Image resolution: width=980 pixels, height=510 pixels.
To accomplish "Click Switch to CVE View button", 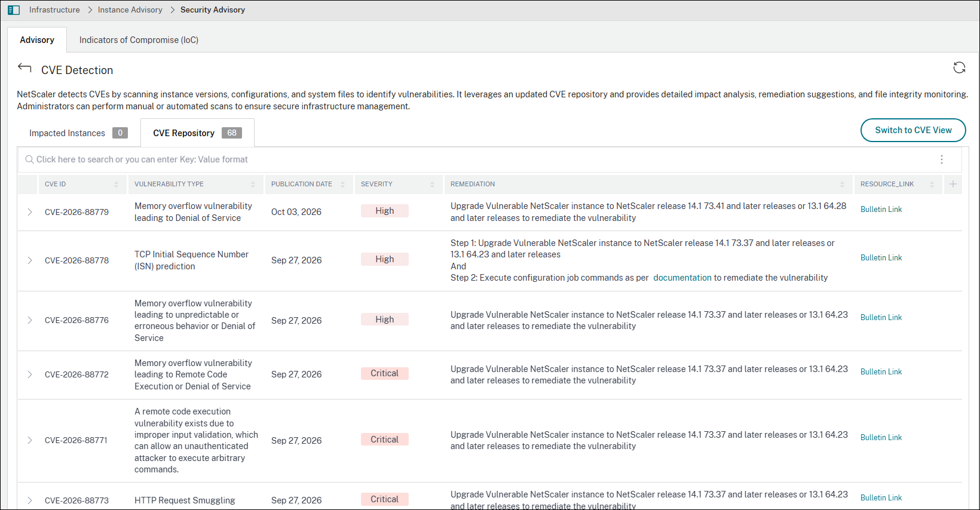I will pos(913,130).
